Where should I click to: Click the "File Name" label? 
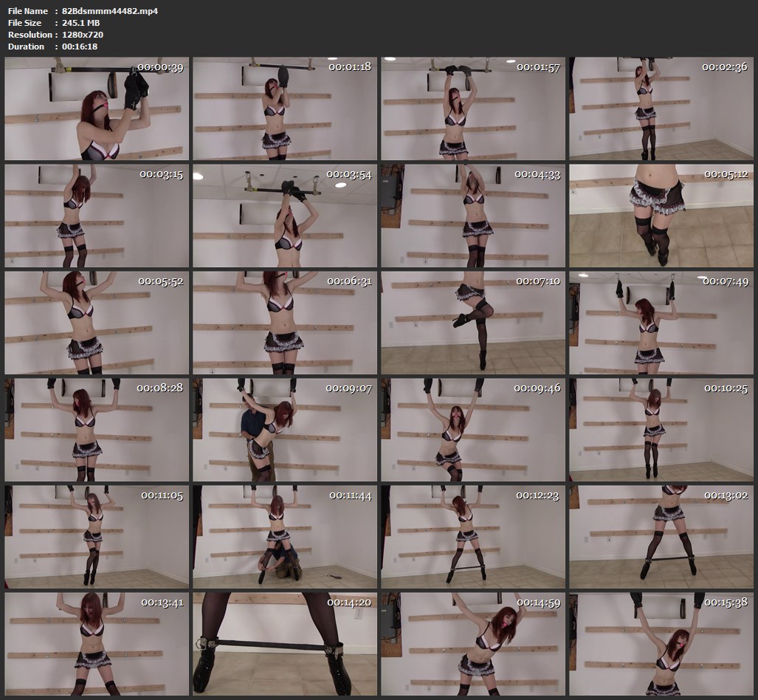pos(28,10)
